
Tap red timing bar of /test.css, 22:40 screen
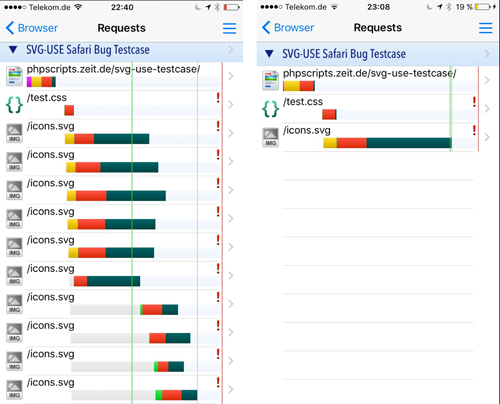click(69, 110)
